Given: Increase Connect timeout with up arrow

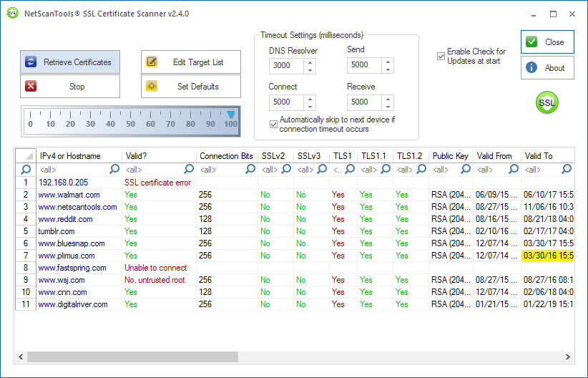Looking at the screenshot, I should point(310,99).
